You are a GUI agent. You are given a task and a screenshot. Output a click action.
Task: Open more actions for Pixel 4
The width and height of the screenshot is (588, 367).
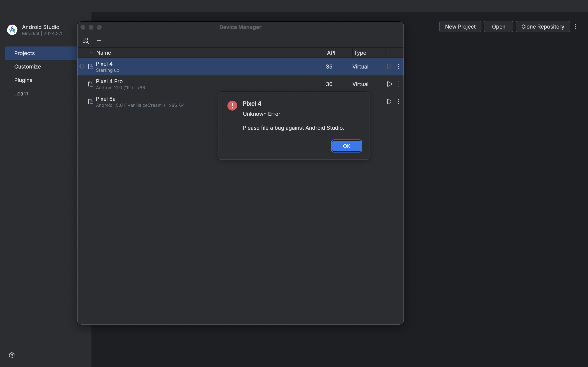[399, 66]
